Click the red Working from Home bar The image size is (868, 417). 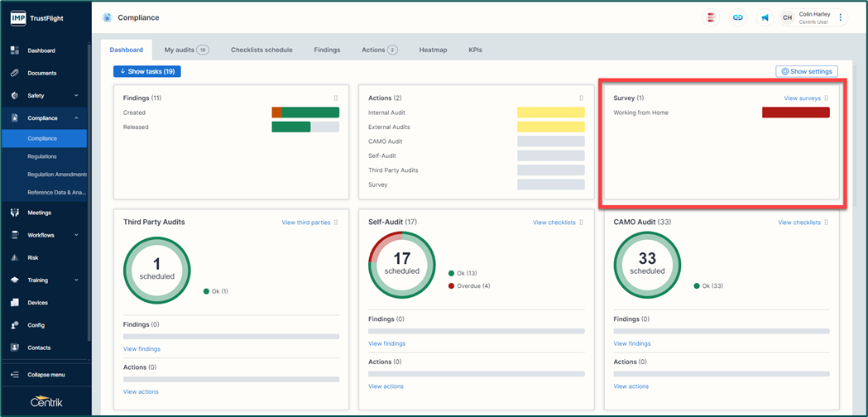pyautogui.click(x=795, y=113)
